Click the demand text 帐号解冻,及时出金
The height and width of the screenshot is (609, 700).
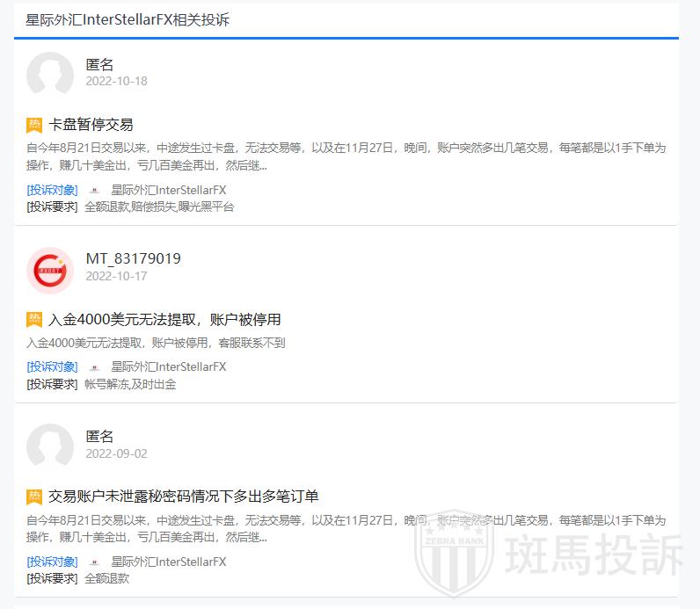(130, 384)
